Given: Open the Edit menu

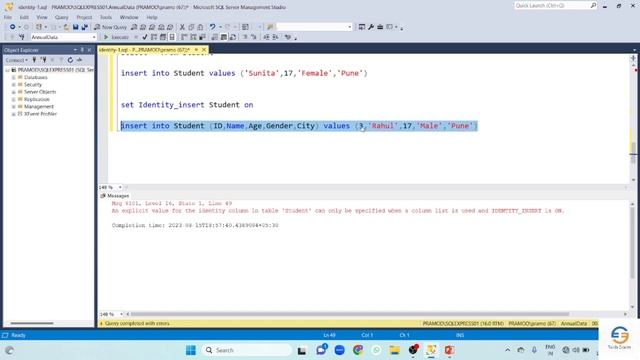Looking at the screenshot, I should [24, 17].
